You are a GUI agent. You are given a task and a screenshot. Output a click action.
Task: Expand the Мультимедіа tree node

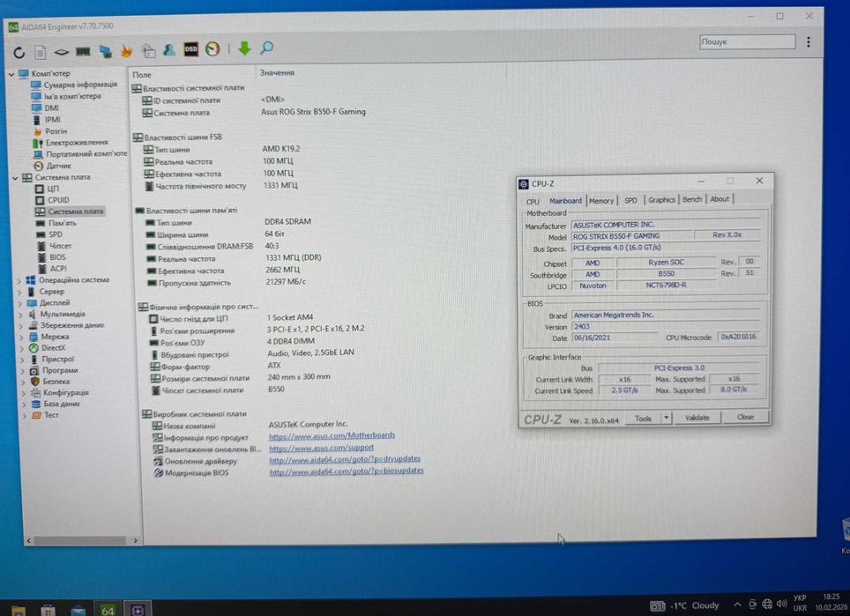21,315
